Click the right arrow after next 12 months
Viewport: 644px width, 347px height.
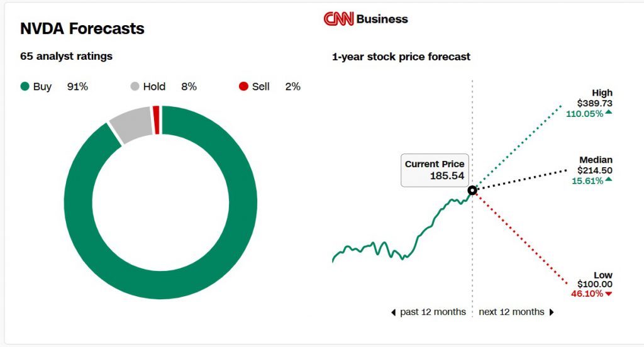[552, 312]
